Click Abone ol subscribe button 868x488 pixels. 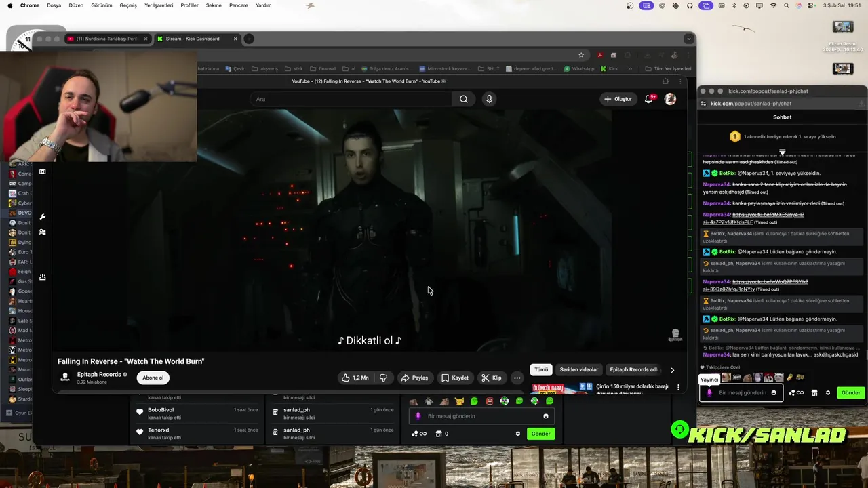pyautogui.click(x=153, y=378)
